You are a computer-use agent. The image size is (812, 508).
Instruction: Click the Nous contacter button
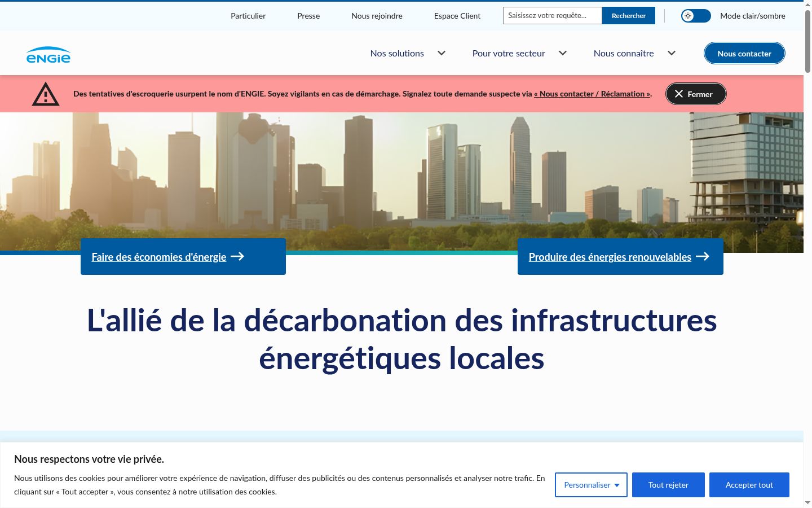tap(744, 53)
